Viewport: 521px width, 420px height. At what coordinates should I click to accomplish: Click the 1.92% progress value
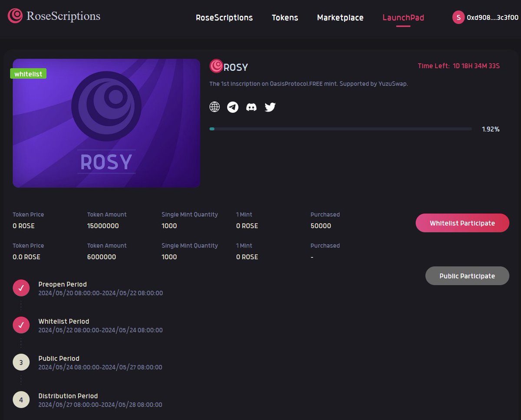[491, 129]
